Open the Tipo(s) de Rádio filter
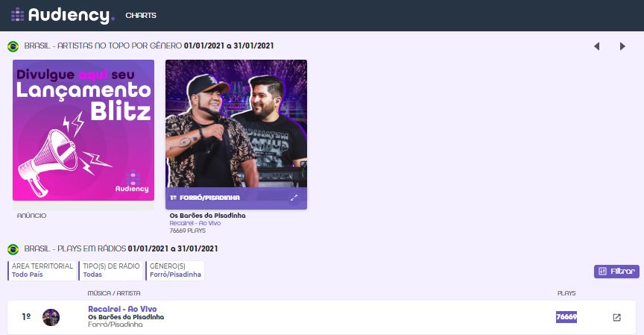 click(111, 271)
